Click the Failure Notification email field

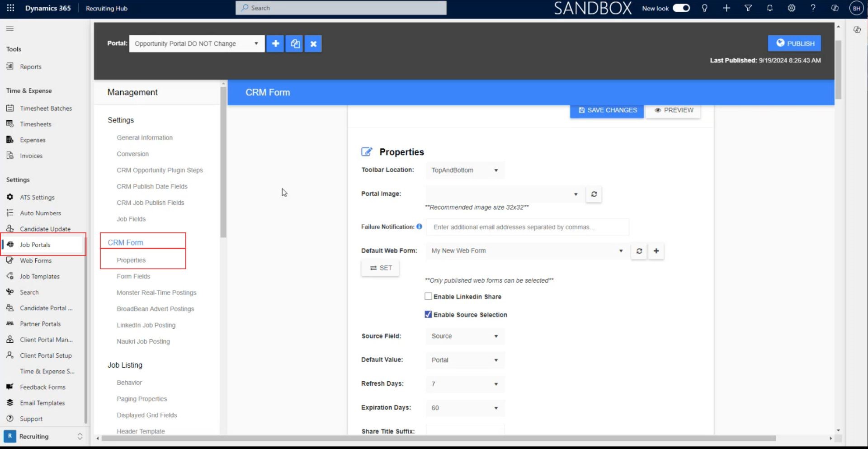tap(527, 227)
